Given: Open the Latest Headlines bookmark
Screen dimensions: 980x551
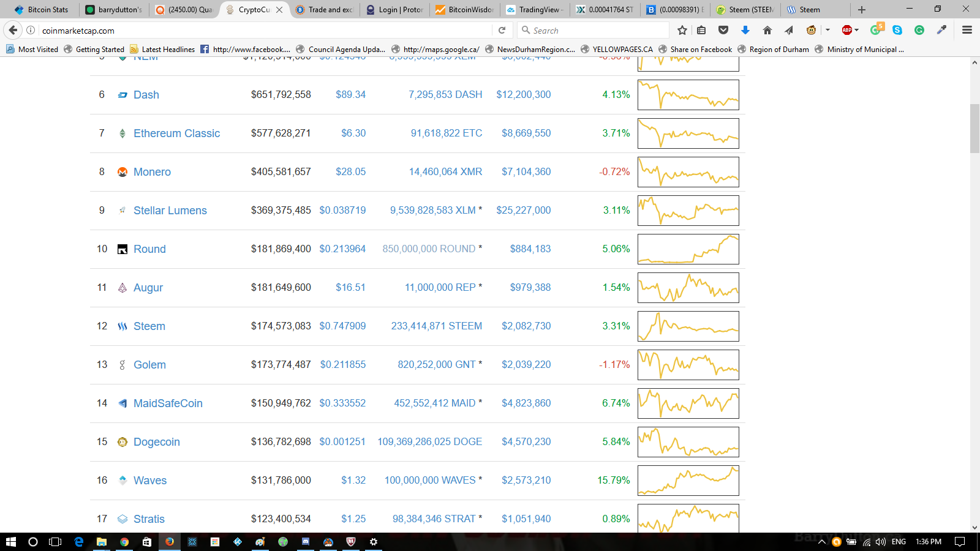Looking at the screenshot, I should coord(162,50).
